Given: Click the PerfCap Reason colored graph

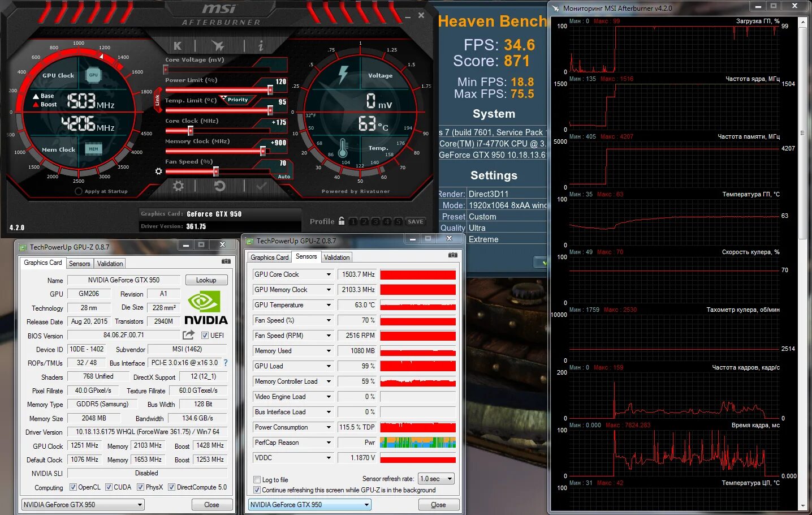Looking at the screenshot, I should [x=418, y=443].
